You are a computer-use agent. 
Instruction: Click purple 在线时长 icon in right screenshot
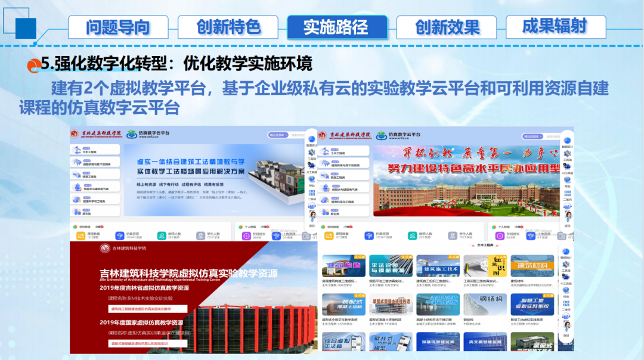click(x=500, y=235)
